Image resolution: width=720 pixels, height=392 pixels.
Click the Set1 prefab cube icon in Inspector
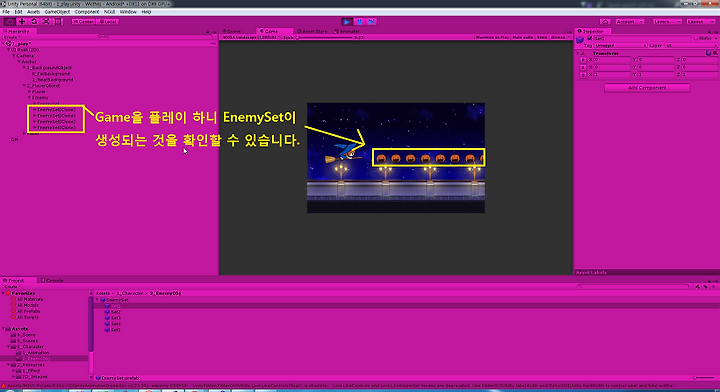click(580, 39)
